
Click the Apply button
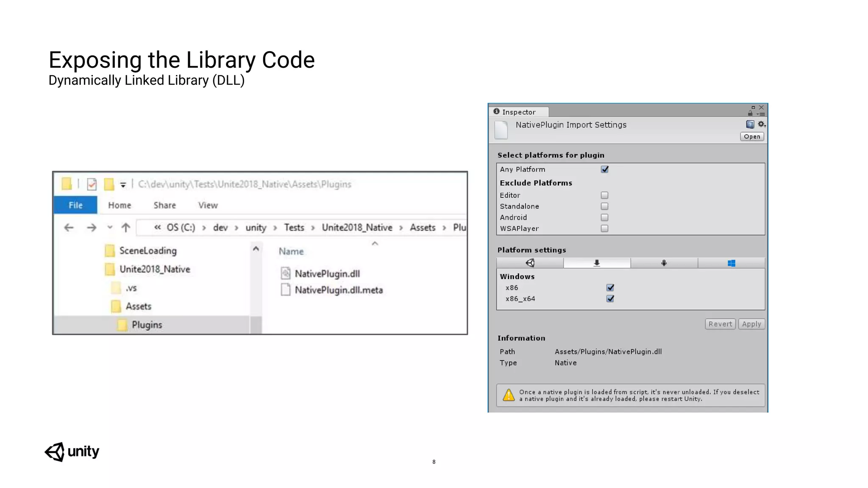751,324
